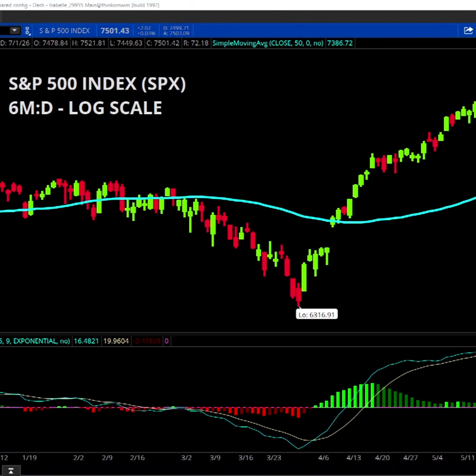Click the 2/16 date axis label
This screenshot has width=476, height=476.
pos(137,458)
